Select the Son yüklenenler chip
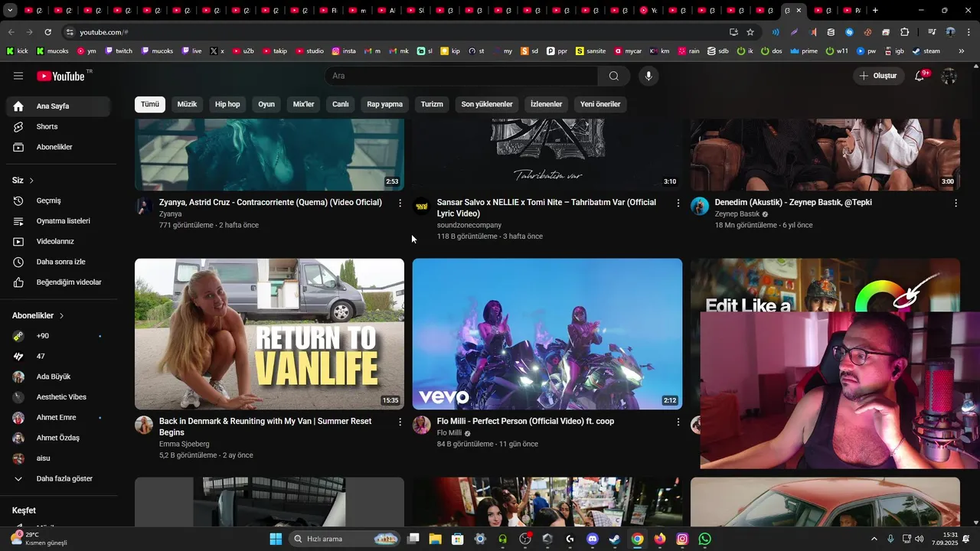 (487, 104)
